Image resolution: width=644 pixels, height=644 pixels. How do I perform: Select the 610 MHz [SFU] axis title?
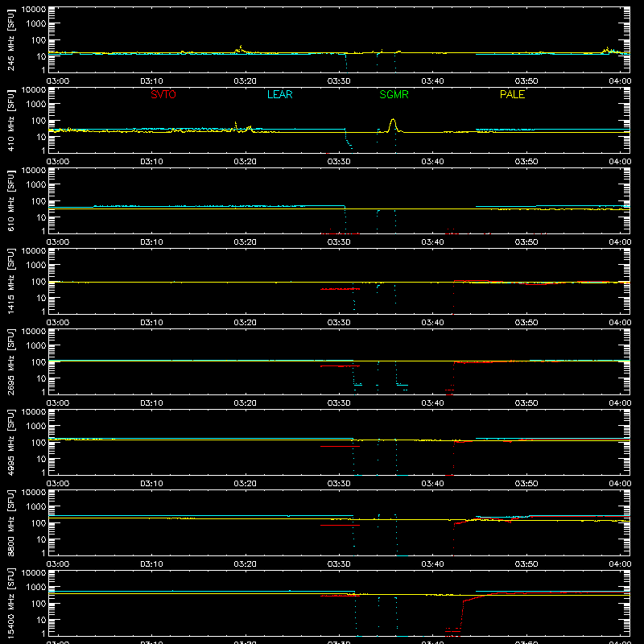coord(10,200)
